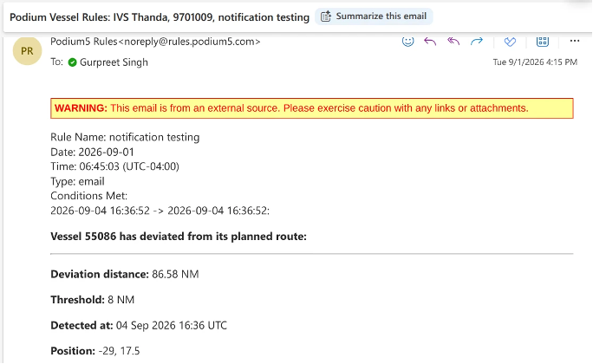This screenshot has height=364, width=593.
Task: Click the received timestamp Tue 9/1/2026
Action: [x=535, y=62]
